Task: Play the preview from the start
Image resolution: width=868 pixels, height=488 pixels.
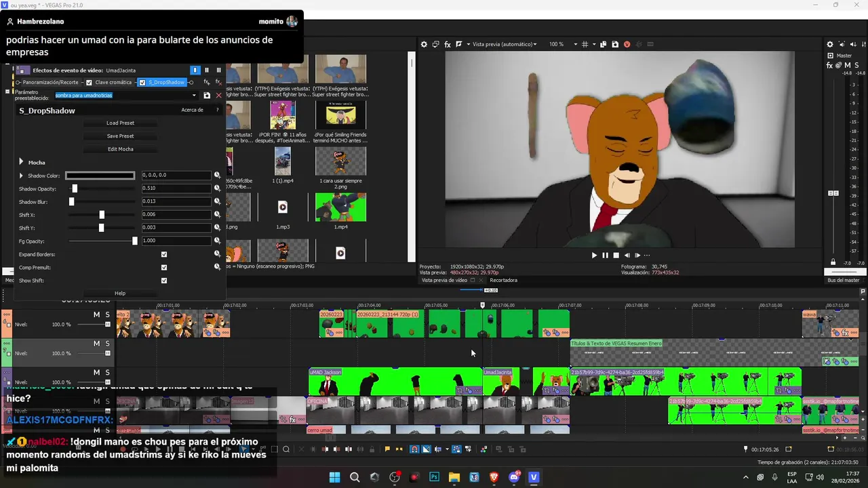Action: click(594, 256)
